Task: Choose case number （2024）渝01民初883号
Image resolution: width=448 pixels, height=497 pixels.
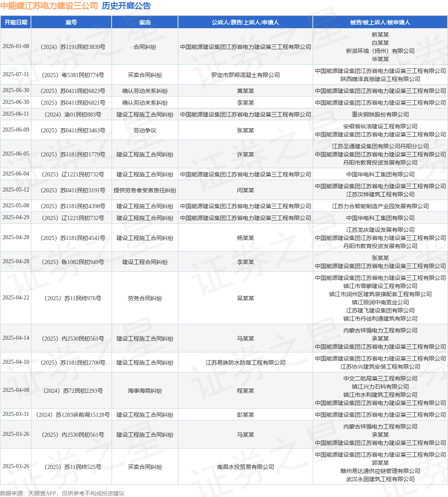Action: pos(71,114)
